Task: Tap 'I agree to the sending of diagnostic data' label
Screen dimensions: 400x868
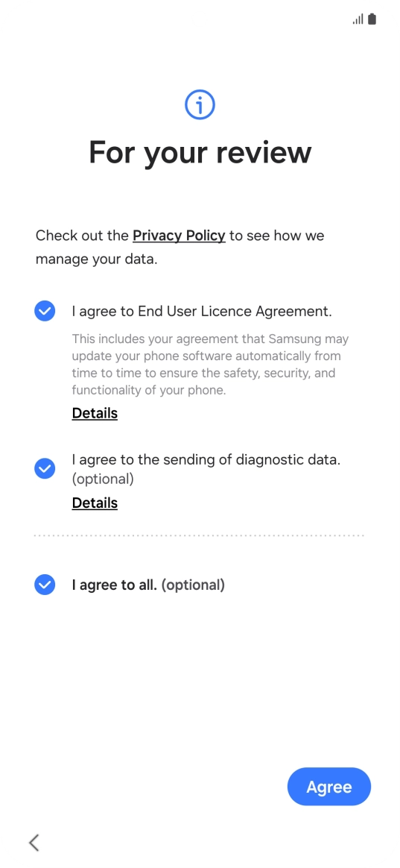Action: tap(206, 459)
